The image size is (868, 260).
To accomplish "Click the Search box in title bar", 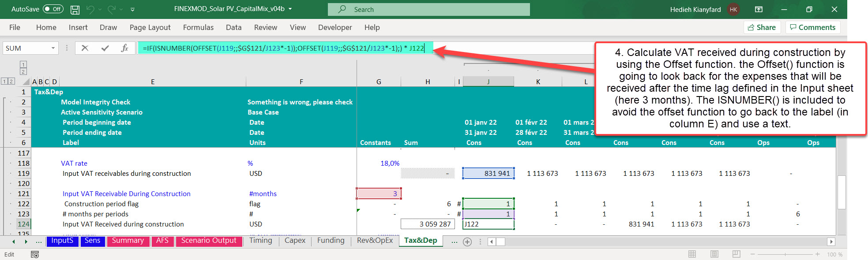I will (428, 9).
